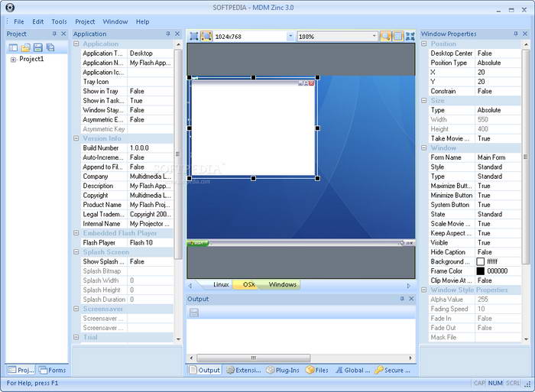Click the MDM Zinc logo in title bar
Image resolution: width=535 pixels, height=392 pixels.
(10, 7)
